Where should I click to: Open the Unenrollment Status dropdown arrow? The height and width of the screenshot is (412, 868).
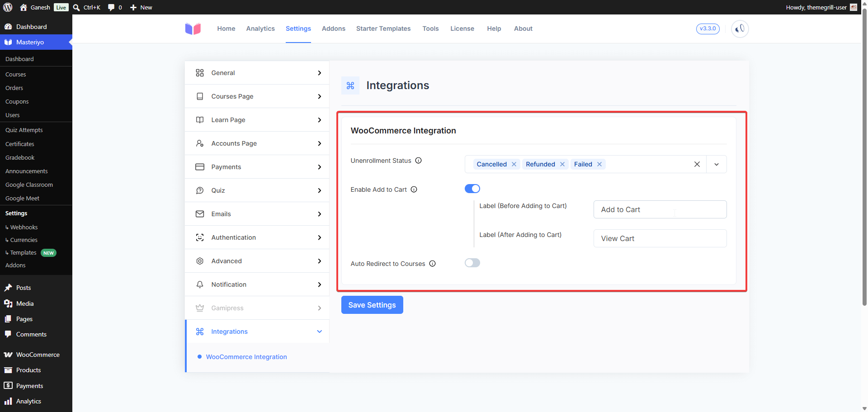717,164
